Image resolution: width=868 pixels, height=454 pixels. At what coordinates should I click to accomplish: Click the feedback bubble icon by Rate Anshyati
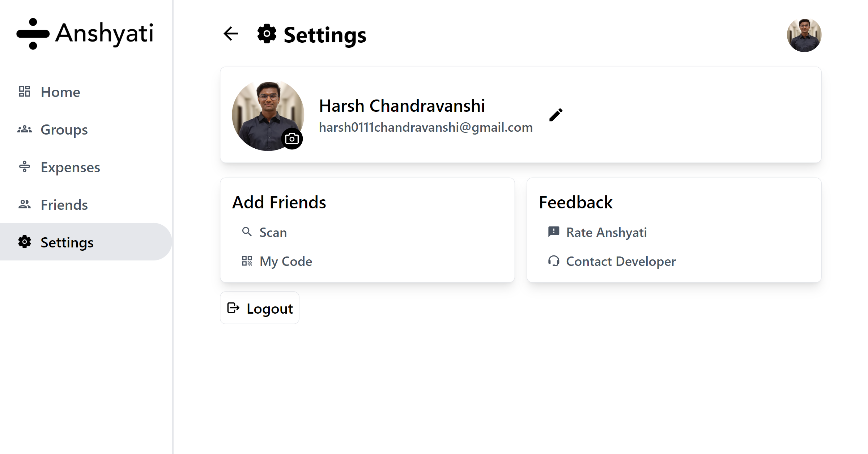[554, 232]
